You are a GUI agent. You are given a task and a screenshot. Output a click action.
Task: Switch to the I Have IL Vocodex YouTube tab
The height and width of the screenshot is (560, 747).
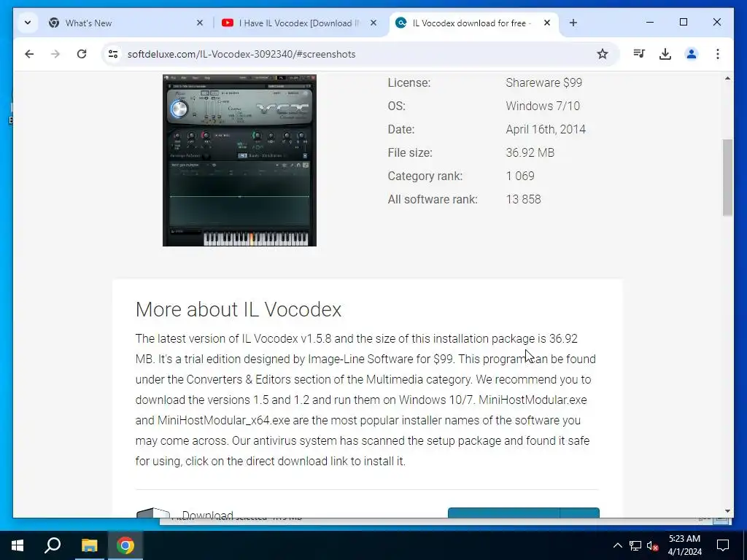point(300,23)
